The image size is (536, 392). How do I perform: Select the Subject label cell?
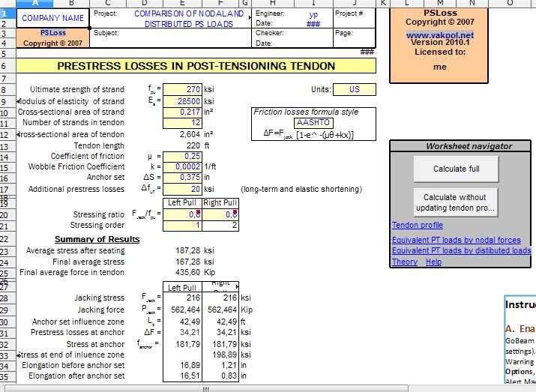tap(106, 33)
